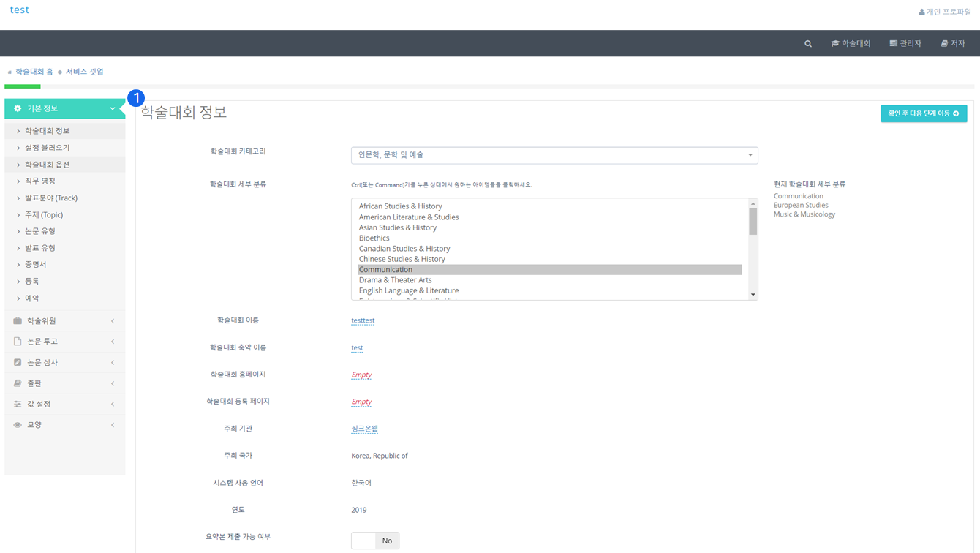Edit the 씽크온웹 host organization link

coord(364,429)
